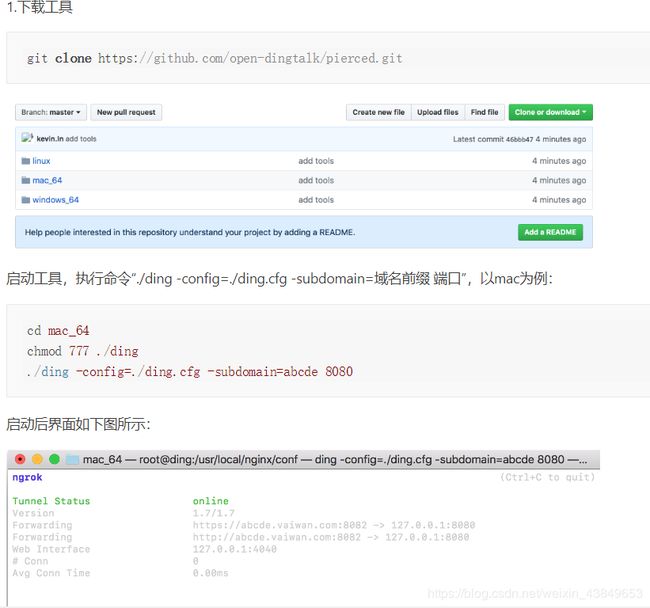The height and width of the screenshot is (608, 650).
Task: Open the Branch: master dropdown
Action: (x=51, y=112)
